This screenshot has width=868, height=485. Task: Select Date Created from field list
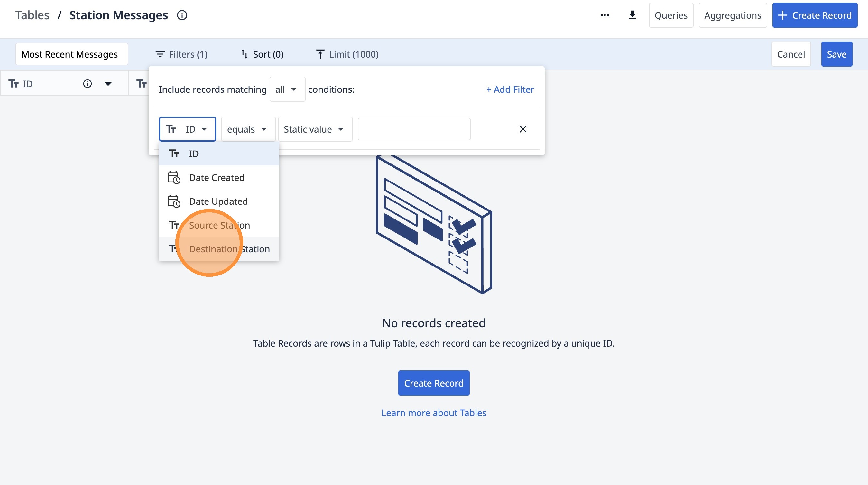(x=217, y=177)
